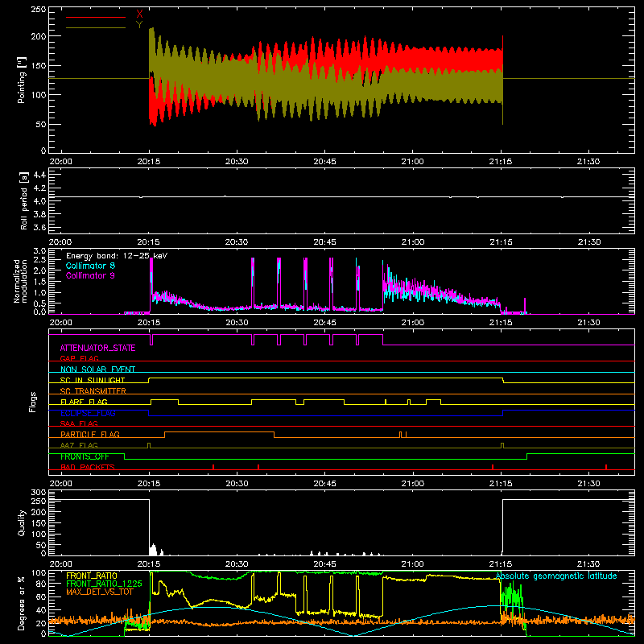The height and width of the screenshot is (644, 644).
Task: Select the SAA_FLAG label
Action: coord(79,423)
